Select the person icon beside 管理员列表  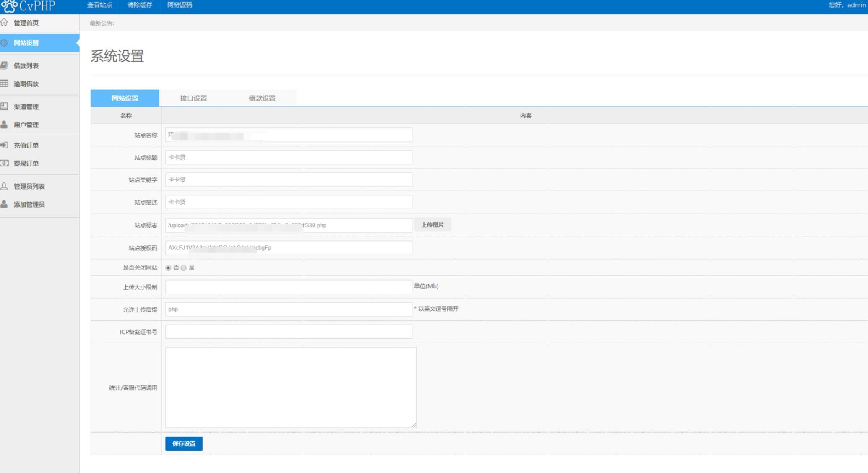point(4,186)
